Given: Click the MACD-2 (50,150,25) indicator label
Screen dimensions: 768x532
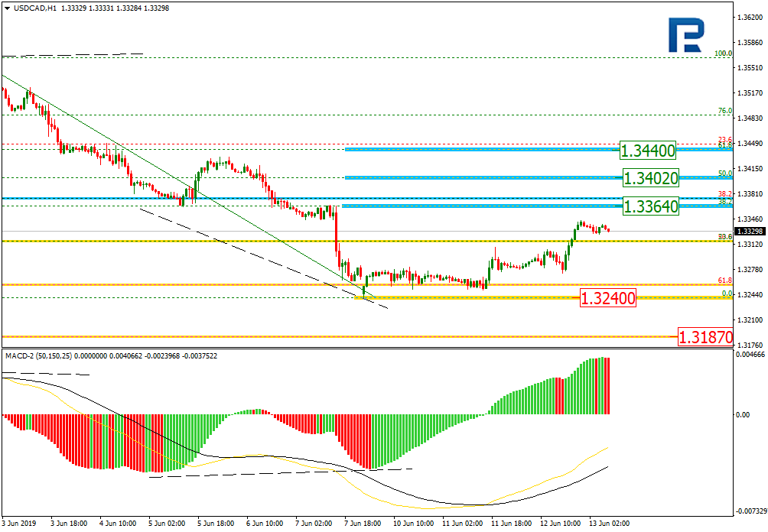Looking at the screenshot, I should 38,355.
